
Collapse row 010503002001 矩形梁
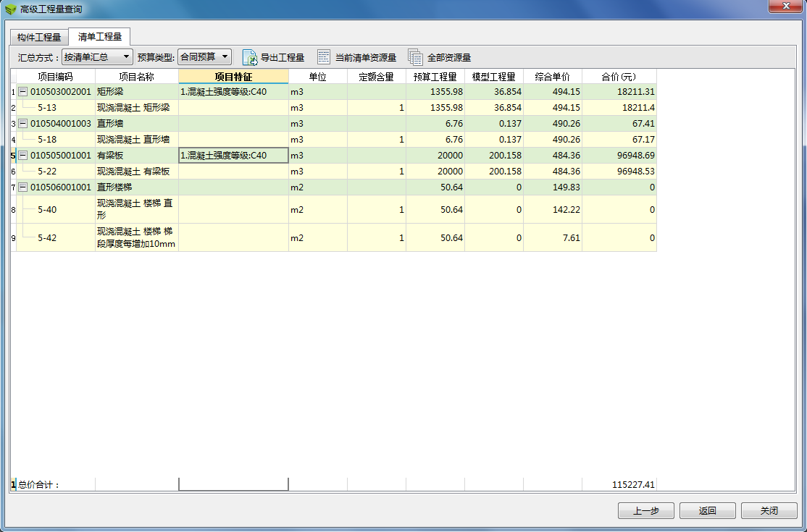[x=22, y=91]
